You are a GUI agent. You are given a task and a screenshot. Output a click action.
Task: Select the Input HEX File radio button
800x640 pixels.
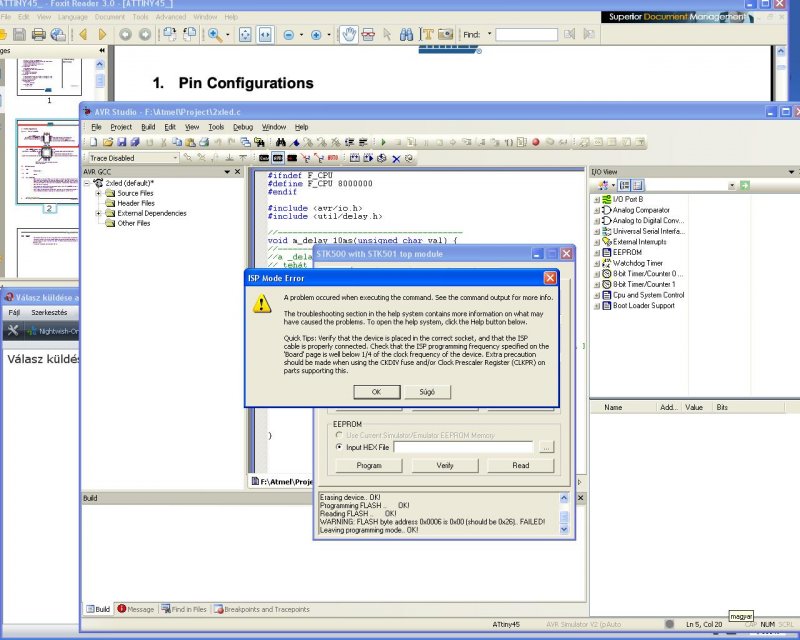click(x=339, y=447)
